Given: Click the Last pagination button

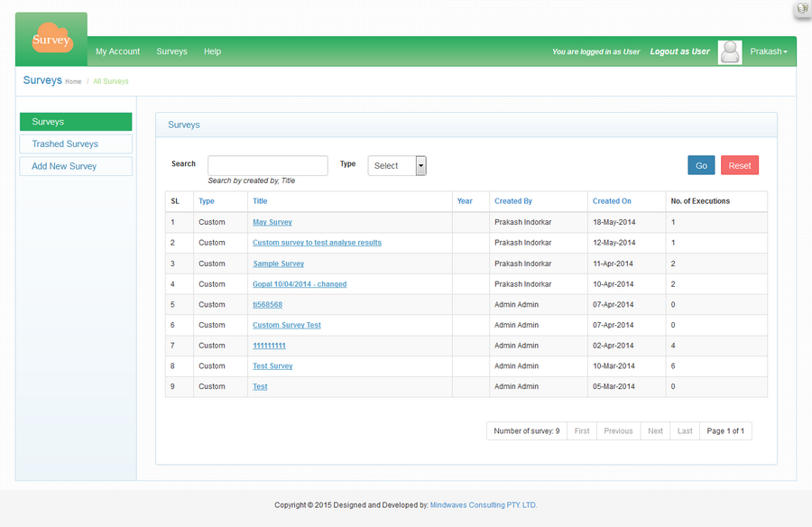Looking at the screenshot, I should [x=685, y=431].
